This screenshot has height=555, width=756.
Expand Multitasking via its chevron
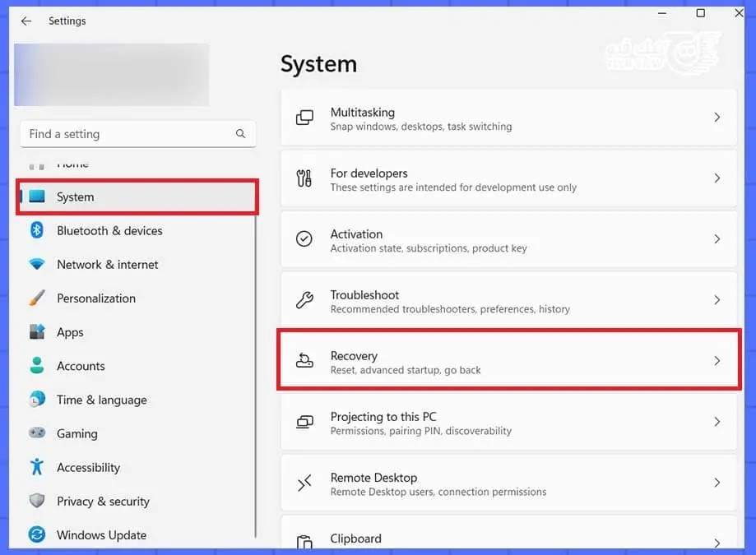click(717, 117)
